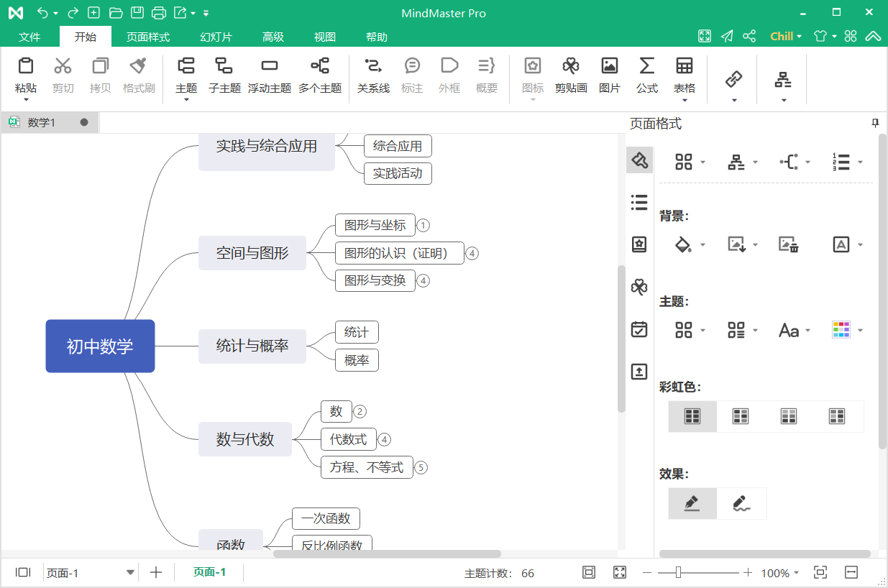
Task: Click the add page plus button
Action: point(156,572)
